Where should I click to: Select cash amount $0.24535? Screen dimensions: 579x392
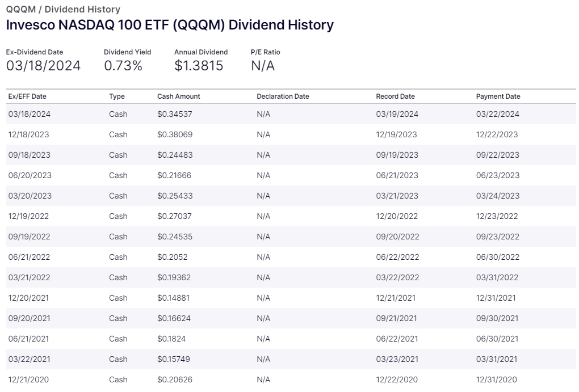(x=175, y=237)
